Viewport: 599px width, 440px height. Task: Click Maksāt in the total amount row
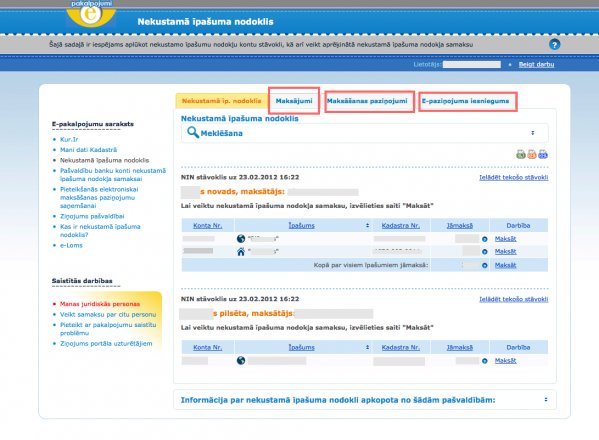[x=505, y=265]
